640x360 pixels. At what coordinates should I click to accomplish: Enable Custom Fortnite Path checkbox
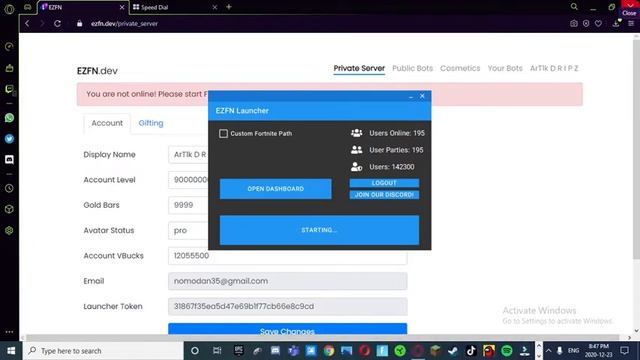pos(223,133)
